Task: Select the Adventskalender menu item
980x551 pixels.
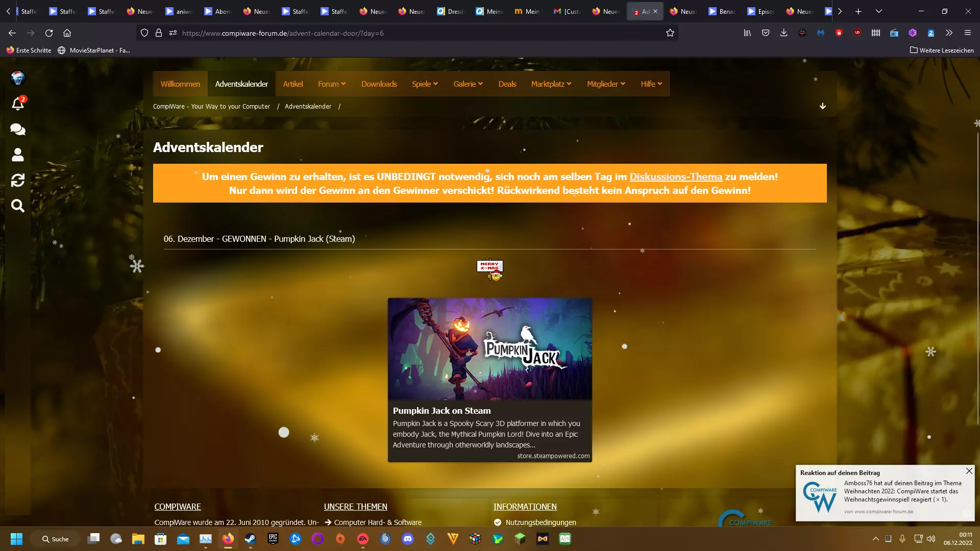Action: pos(241,84)
